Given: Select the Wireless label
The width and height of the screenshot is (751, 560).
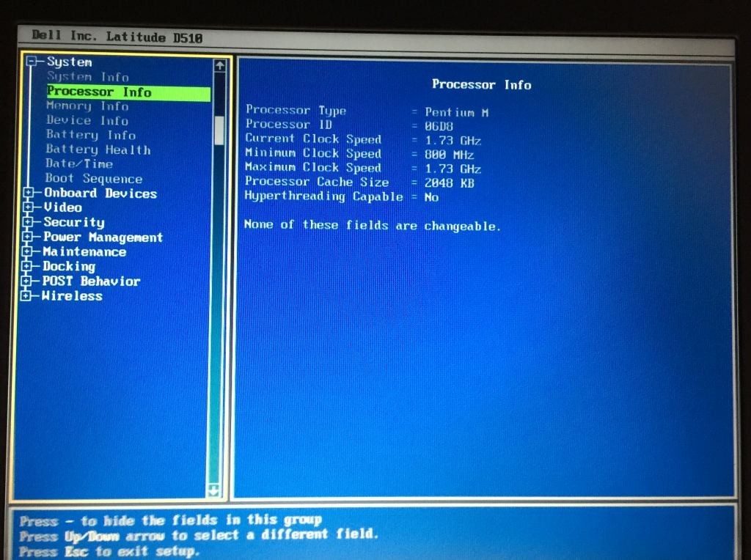Looking at the screenshot, I should 72,296.
